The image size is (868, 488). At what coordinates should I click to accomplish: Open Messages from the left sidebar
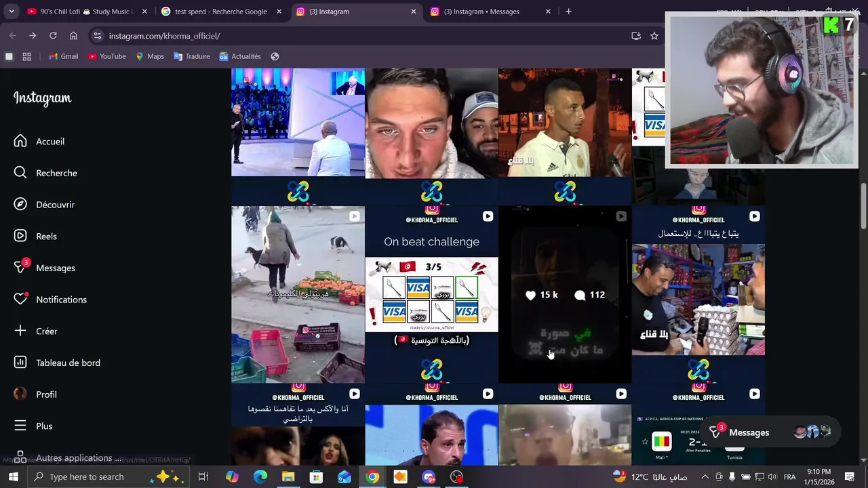coord(44,268)
